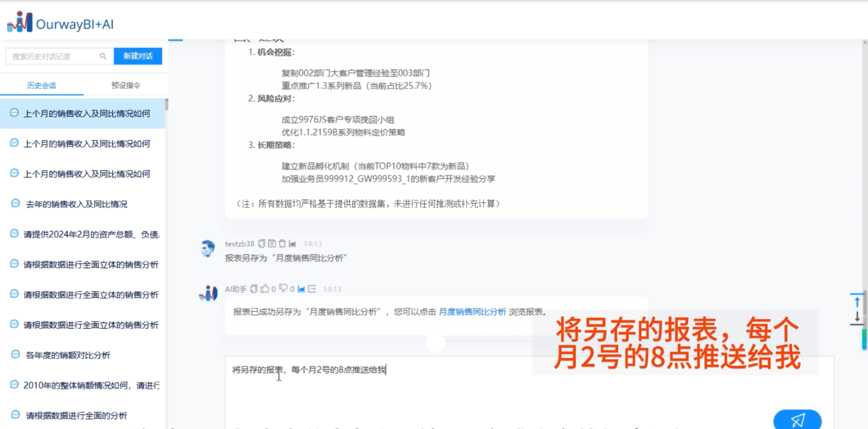The image size is (868, 429).
Task: Click the line 重点推广1.3系列新品
Action: (x=356, y=86)
